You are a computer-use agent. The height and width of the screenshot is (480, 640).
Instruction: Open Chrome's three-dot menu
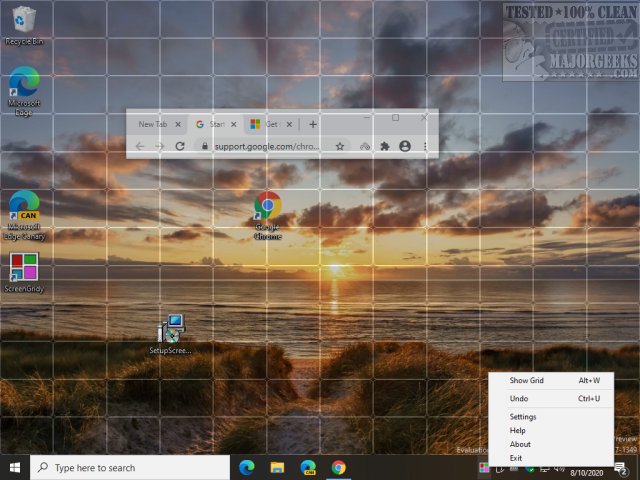coord(425,146)
